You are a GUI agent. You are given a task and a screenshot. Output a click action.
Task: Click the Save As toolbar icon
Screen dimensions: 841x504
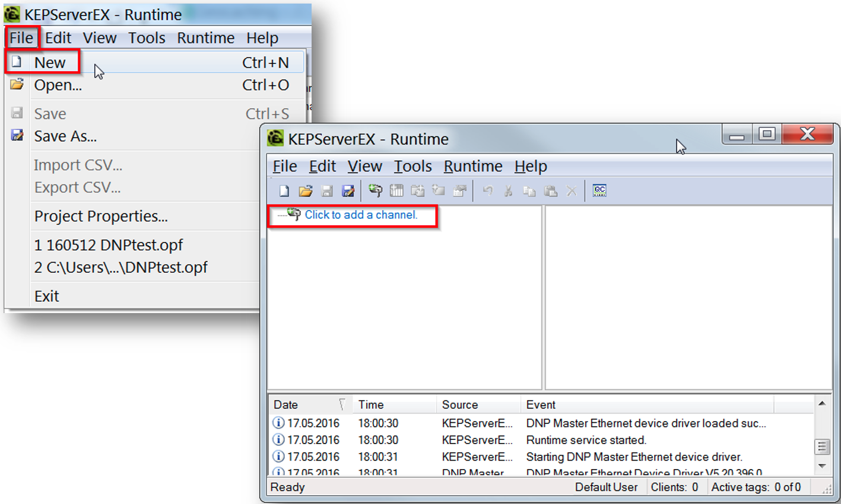(348, 191)
